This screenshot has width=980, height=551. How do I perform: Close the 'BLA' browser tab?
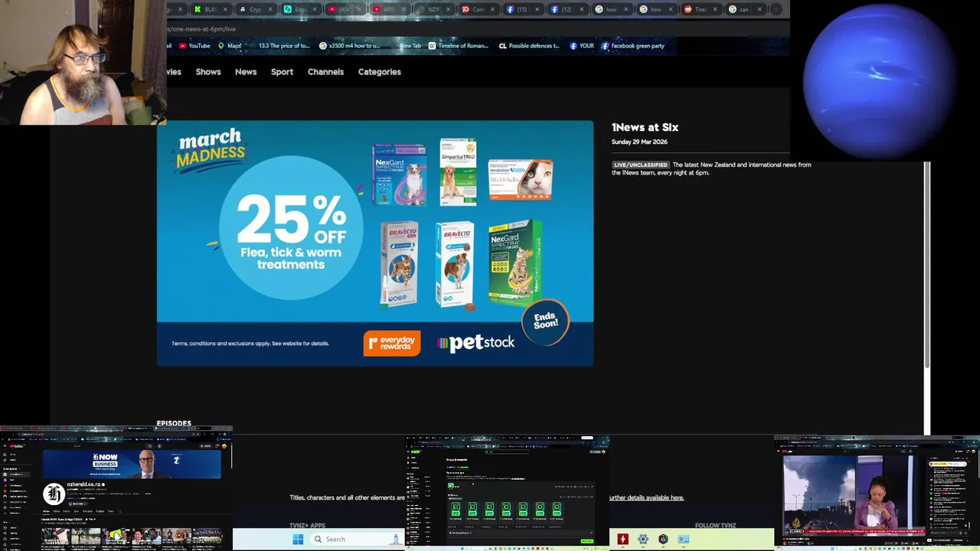pos(225,9)
